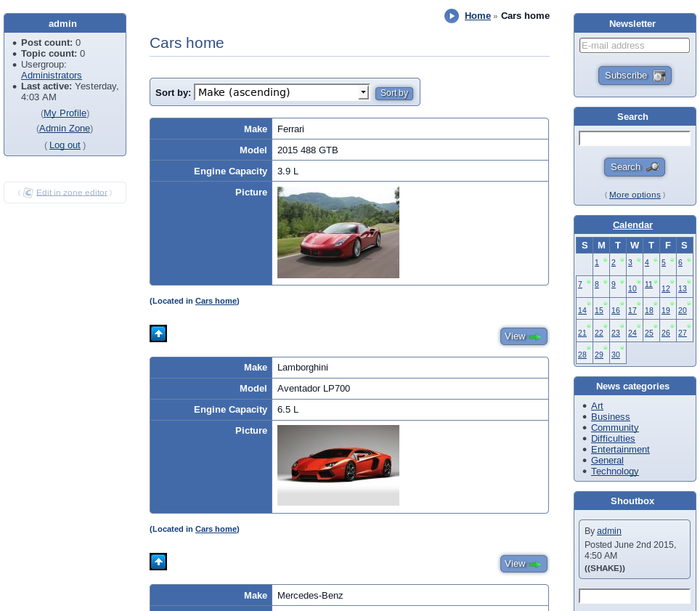
Task: Select day 25 in the calendar
Action: click(x=649, y=333)
